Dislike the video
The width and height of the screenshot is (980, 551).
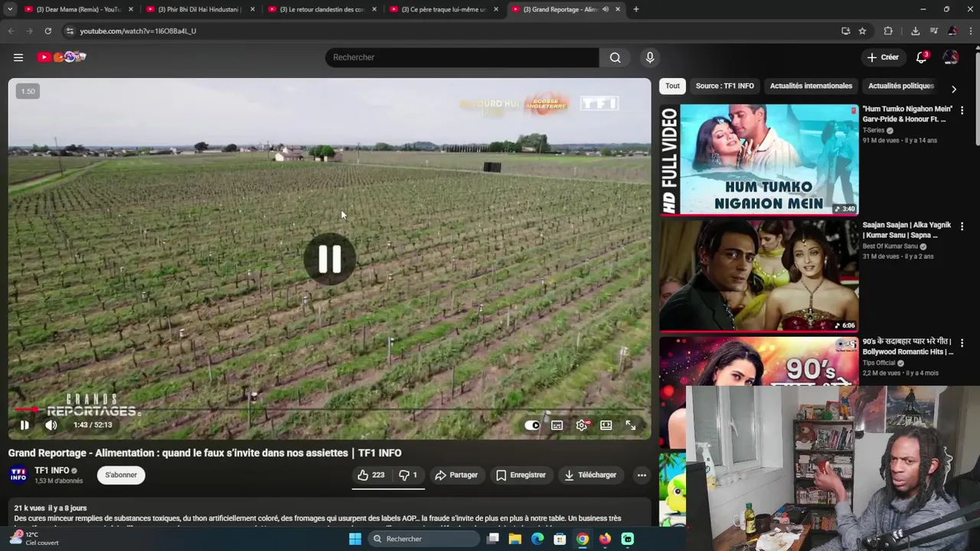coord(408,475)
